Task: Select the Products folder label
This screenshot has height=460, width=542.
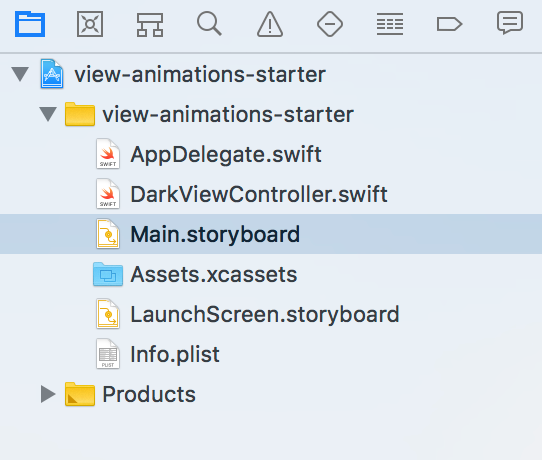Action: tap(149, 394)
